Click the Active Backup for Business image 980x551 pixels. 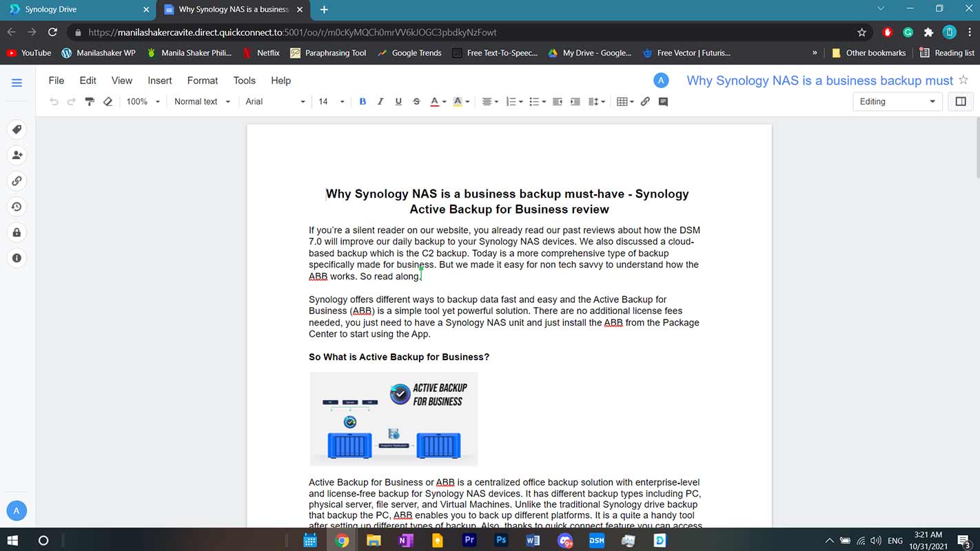click(x=394, y=419)
